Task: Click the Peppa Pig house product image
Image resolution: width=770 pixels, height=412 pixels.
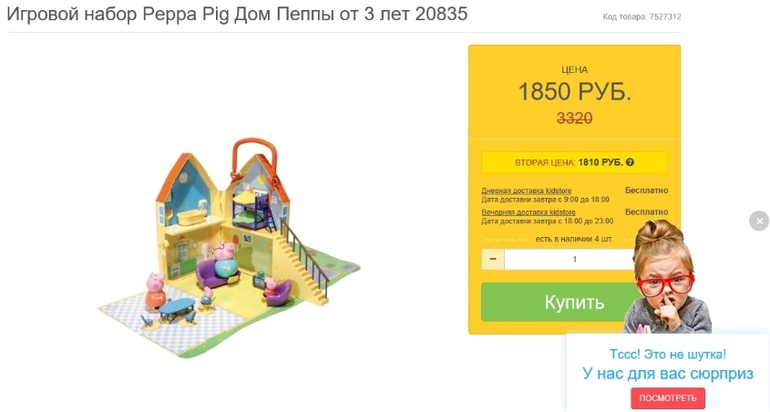Action: (229, 248)
